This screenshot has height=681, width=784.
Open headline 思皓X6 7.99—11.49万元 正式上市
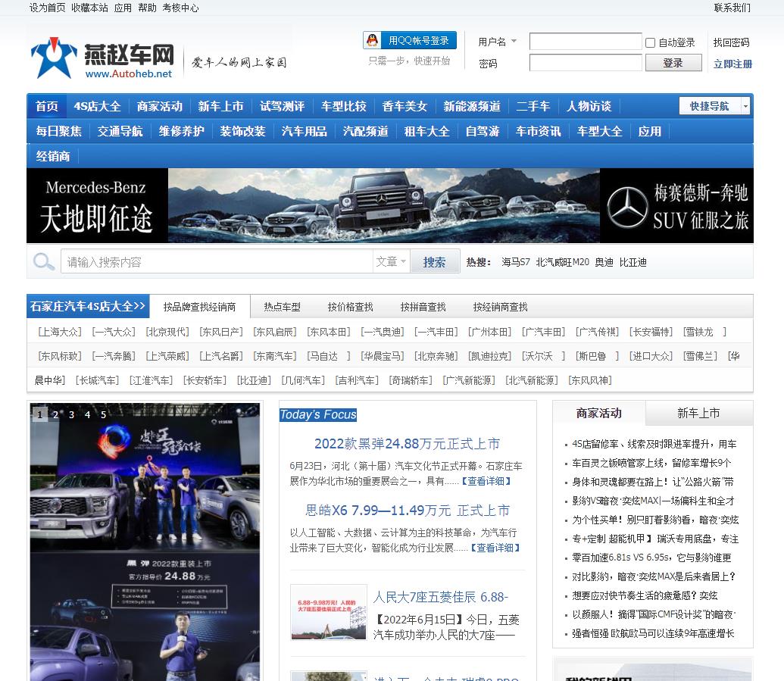pyautogui.click(x=408, y=510)
